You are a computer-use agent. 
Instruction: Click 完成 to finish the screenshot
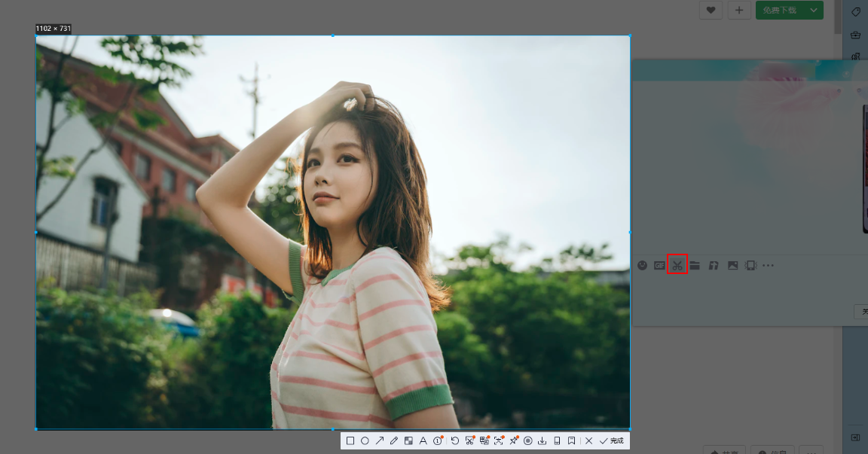click(x=612, y=440)
